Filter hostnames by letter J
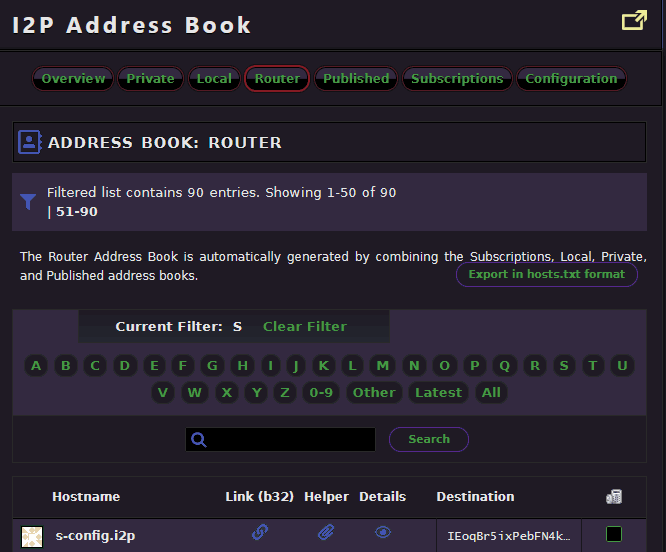 click(x=296, y=366)
